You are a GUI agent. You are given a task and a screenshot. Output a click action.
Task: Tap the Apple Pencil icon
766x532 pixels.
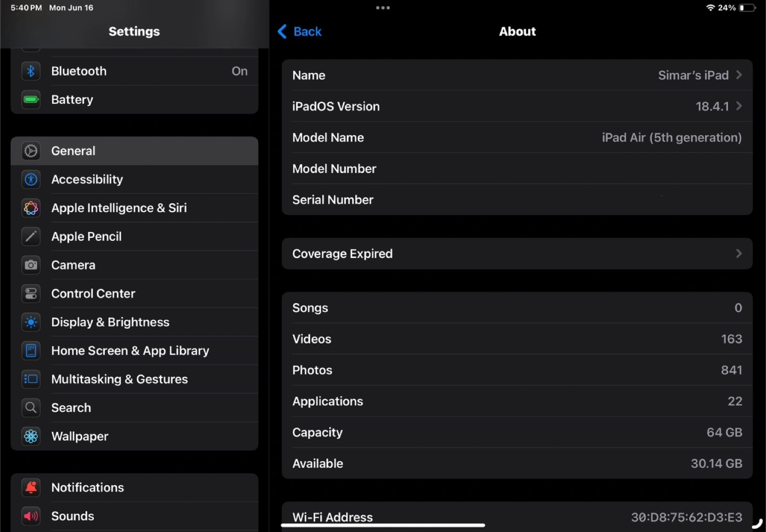(x=31, y=236)
